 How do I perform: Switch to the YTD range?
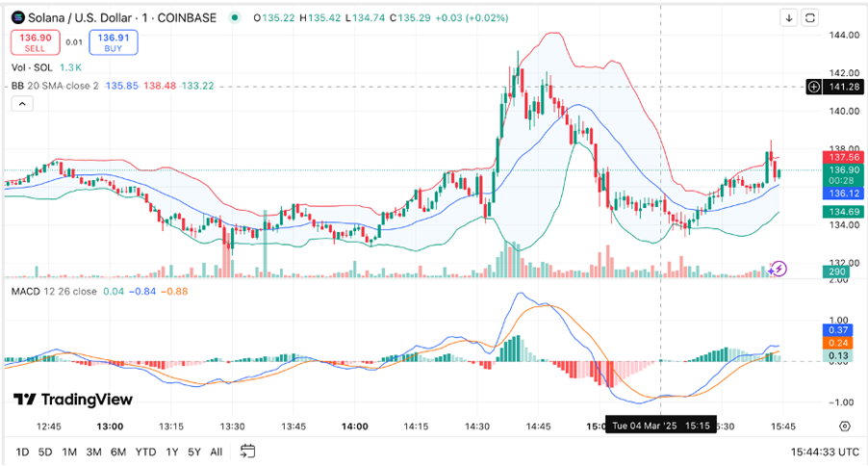pos(145,451)
